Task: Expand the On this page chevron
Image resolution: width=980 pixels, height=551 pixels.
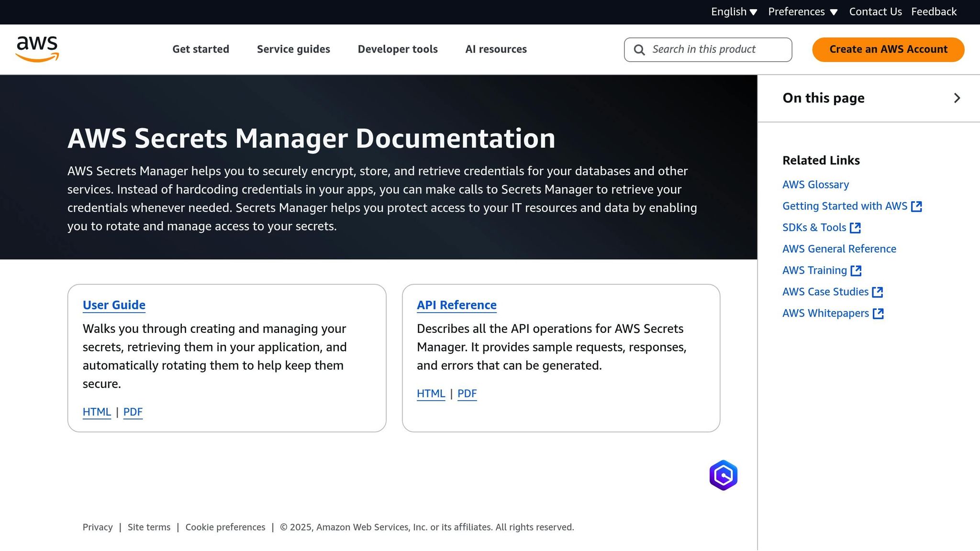Action: coord(957,98)
